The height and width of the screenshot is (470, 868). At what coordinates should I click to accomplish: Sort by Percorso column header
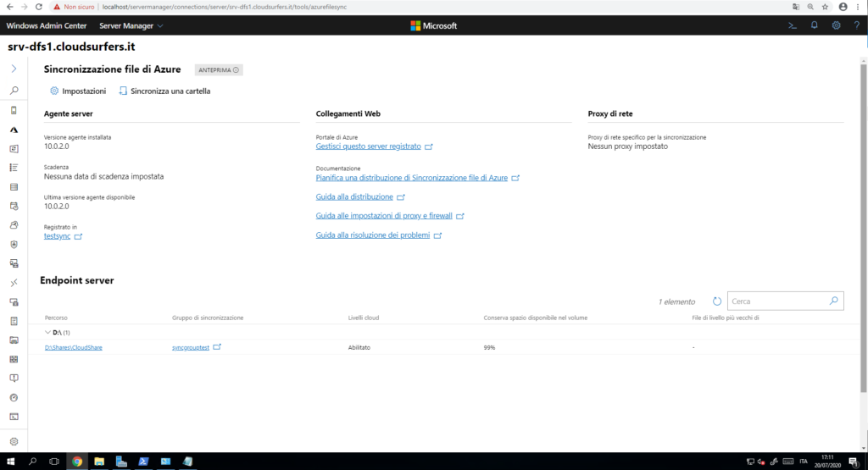pyautogui.click(x=56, y=318)
